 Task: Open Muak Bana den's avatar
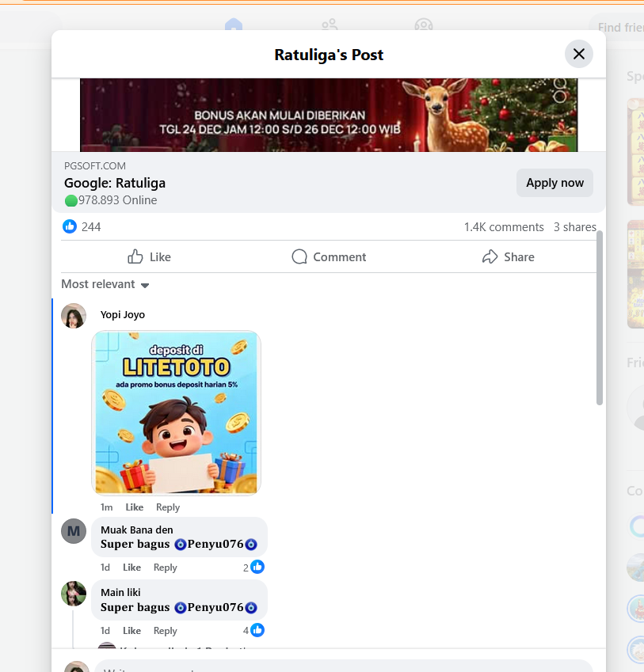pos(74,531)
